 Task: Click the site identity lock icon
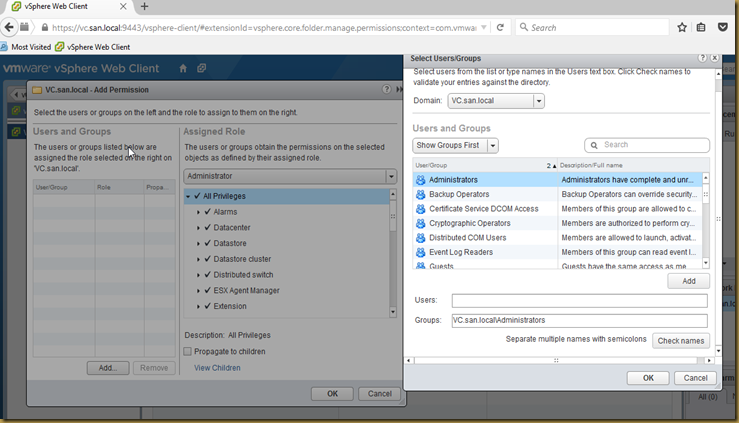(45, 28)
